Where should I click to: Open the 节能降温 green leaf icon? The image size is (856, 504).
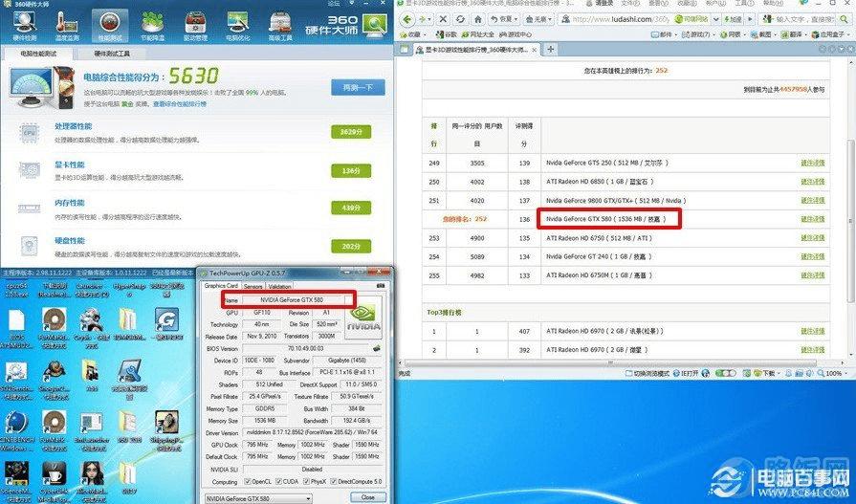point(153,25)
